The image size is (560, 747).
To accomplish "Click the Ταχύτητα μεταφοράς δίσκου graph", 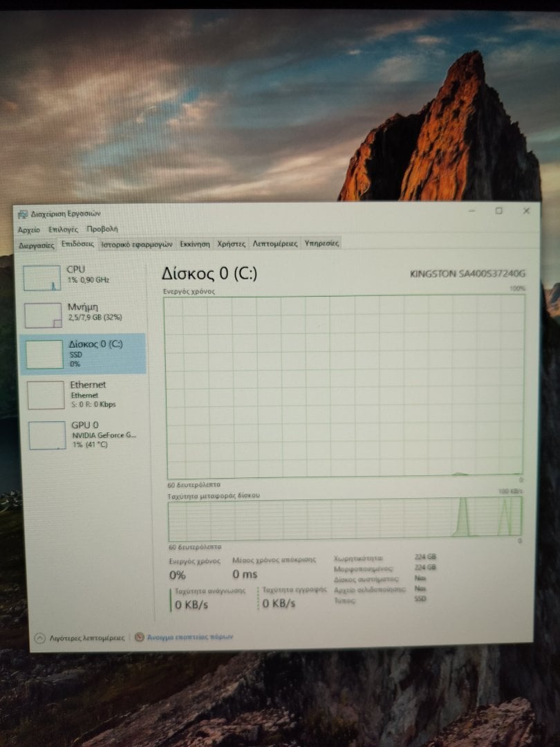I will [x=345, y=518].
